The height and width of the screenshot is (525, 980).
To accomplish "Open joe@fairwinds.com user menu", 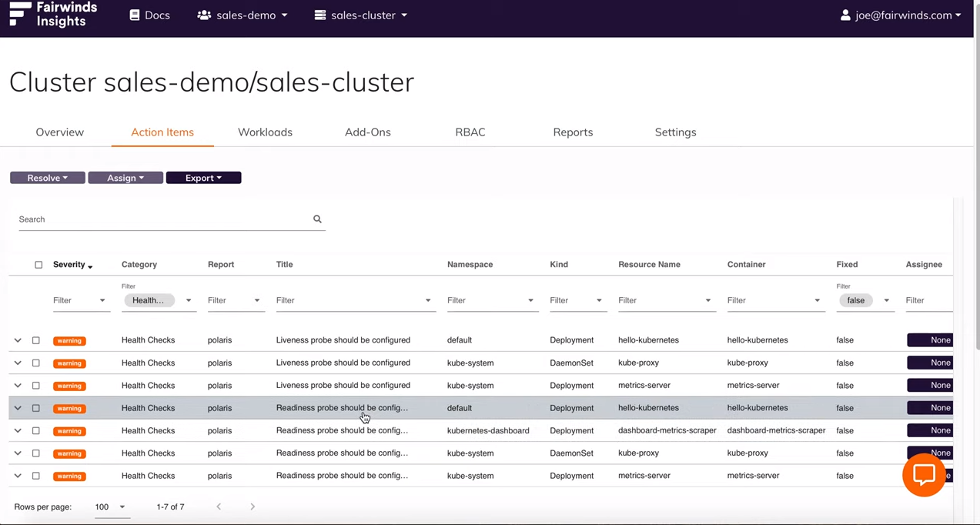I will (x=901, y=15).
